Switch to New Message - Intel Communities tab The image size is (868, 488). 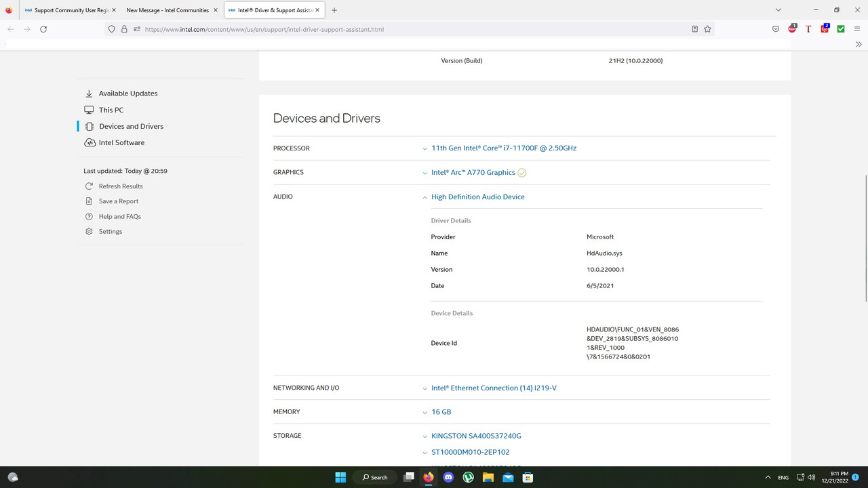(x=172, y=10)
